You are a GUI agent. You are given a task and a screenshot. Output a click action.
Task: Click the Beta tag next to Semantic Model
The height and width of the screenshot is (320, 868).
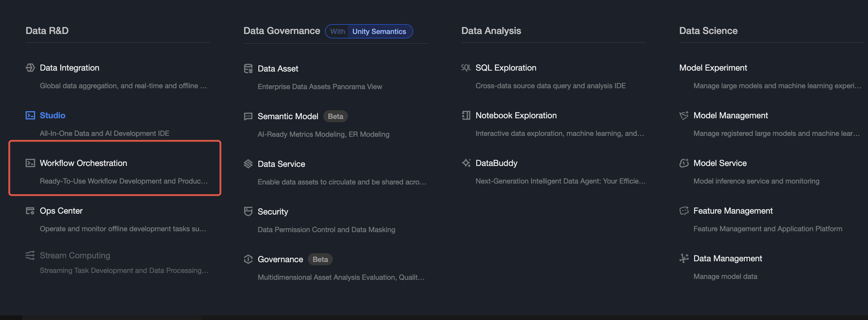click(335, 116)
